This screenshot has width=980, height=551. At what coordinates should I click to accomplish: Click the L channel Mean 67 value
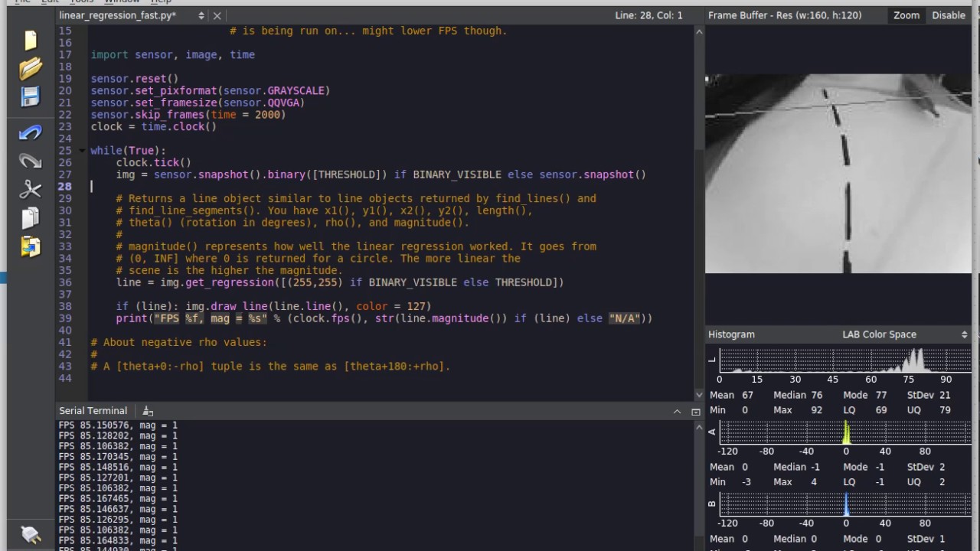point(747,396)
